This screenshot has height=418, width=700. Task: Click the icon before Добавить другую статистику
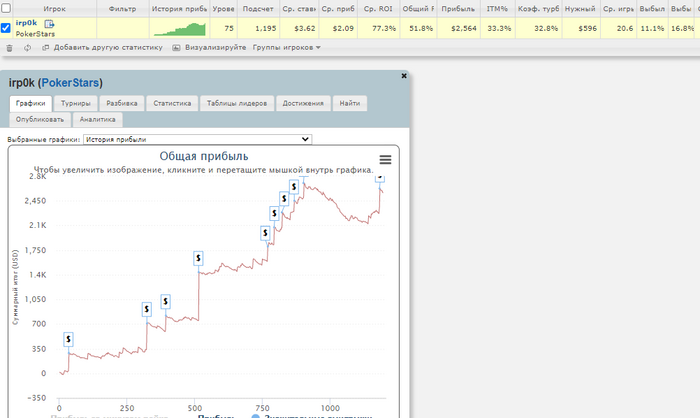(45, 47)
